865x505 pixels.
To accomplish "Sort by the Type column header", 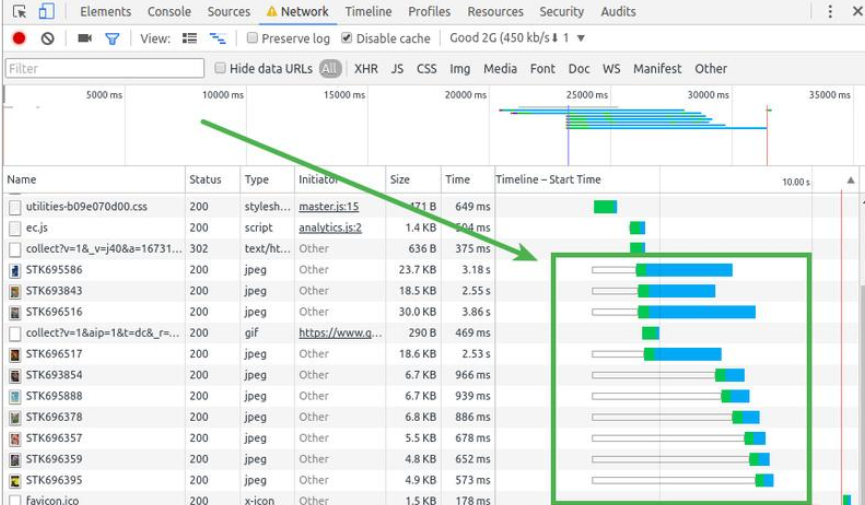I will click(267, 180).
